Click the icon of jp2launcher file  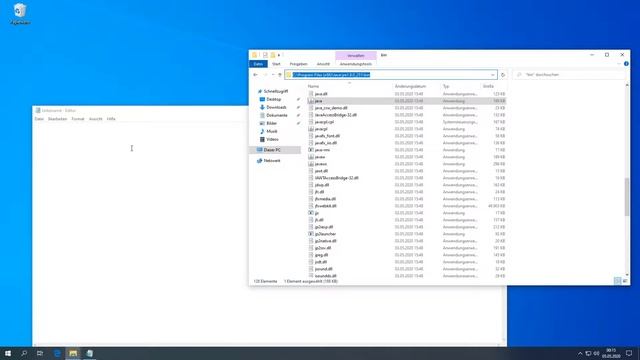(311, 234)
